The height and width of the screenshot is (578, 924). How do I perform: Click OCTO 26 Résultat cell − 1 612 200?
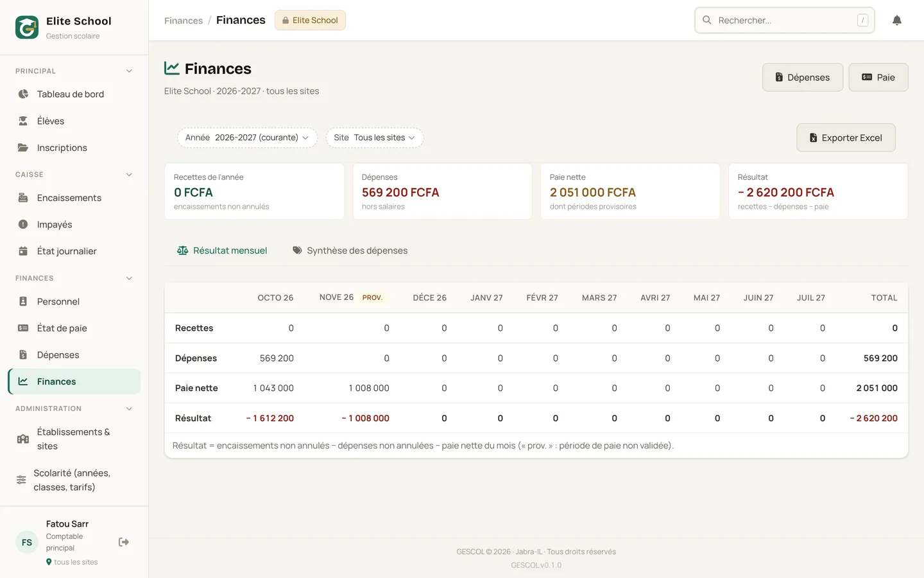[270, 418]
